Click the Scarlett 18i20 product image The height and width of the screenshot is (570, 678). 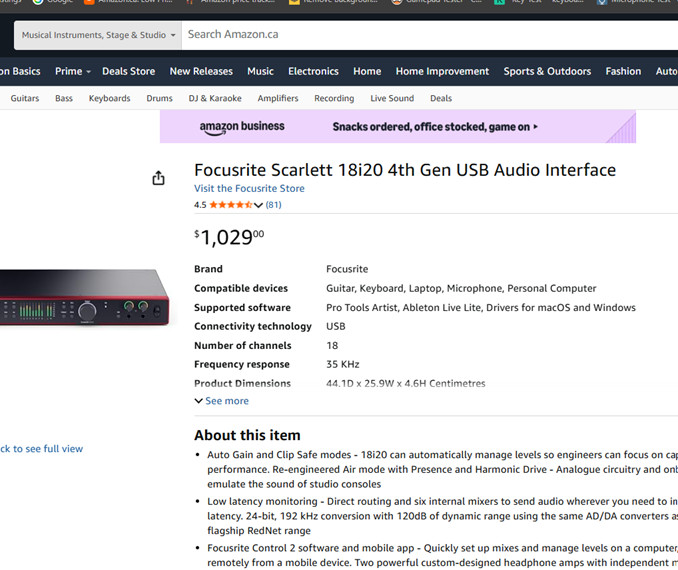pos(84,297)
